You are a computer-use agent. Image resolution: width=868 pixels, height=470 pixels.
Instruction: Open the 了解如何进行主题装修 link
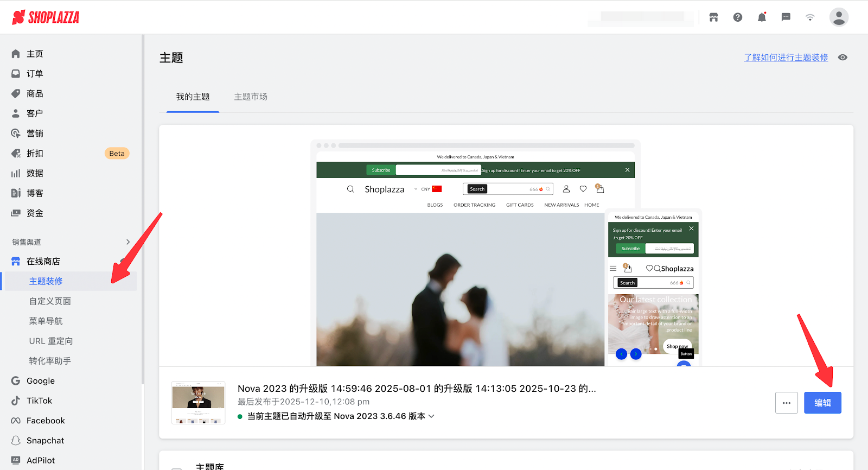click(786, 58)
